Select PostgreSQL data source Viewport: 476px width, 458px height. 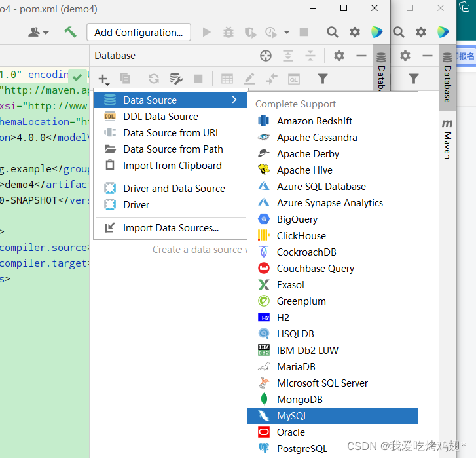[x=333, y=449]
